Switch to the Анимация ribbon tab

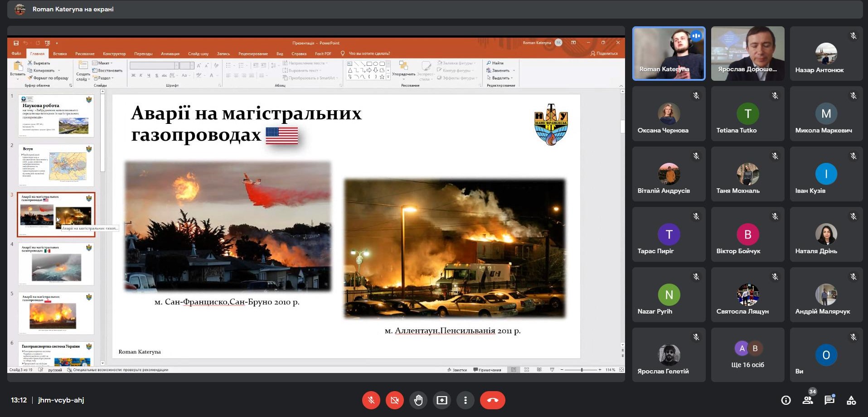click(x=170, y=54)
